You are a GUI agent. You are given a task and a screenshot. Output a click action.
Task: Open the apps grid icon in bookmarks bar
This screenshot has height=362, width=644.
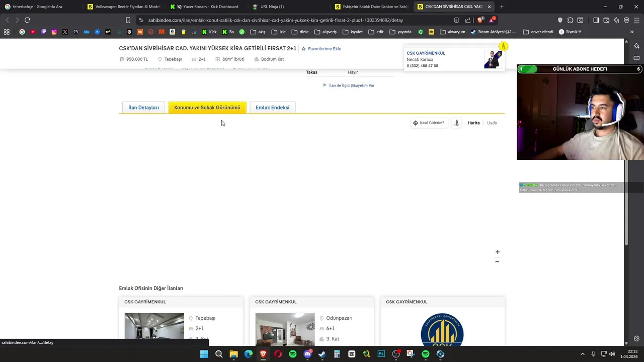coord(7,32)
